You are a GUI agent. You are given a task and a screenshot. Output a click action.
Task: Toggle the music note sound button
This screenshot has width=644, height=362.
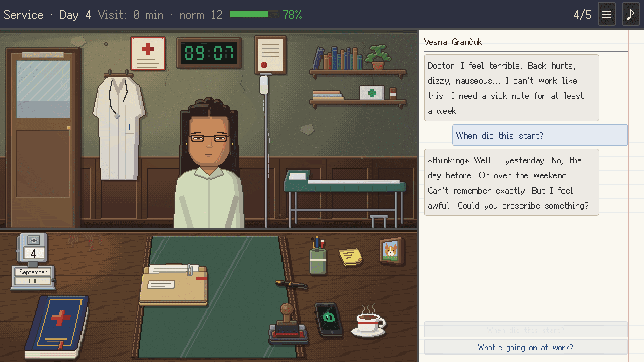click(631, 14)
